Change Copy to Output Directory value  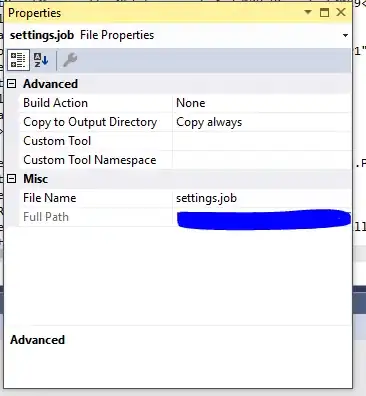coord(262,122)
